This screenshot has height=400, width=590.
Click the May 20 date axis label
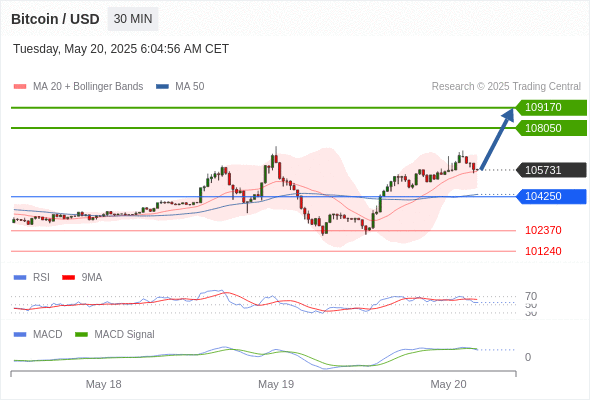[x=448, y=384]
